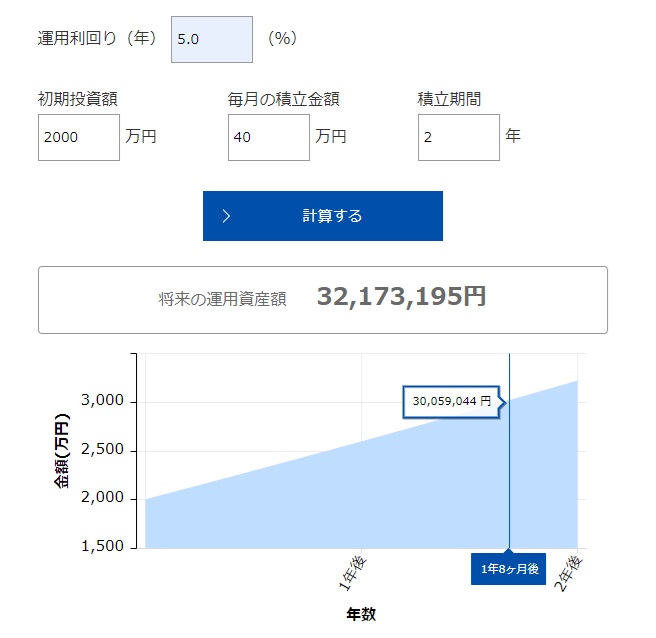
Task: Click the 32,173,195円 result amount
Action: coord(401,297)
